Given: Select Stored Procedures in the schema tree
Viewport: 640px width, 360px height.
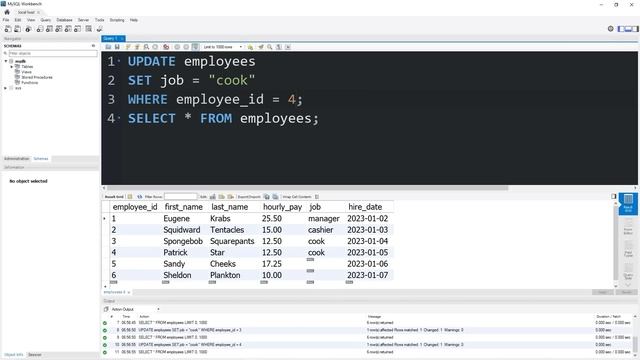Looking at the screenshot, I should pyautogui.click(x=37, y=77).
